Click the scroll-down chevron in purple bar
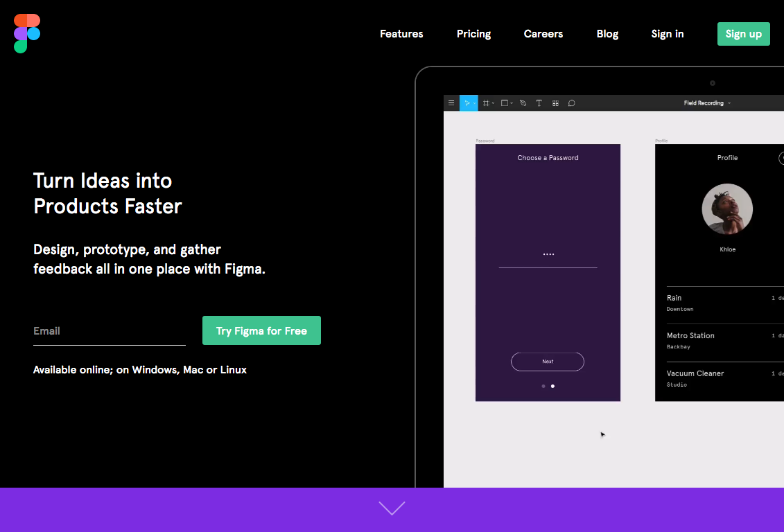 (392, 508)
